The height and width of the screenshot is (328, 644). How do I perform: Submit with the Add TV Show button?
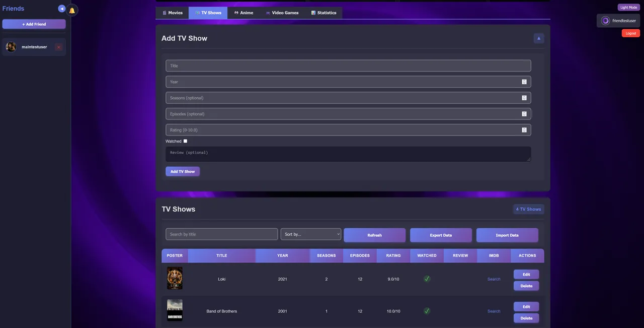pos(183,171)
